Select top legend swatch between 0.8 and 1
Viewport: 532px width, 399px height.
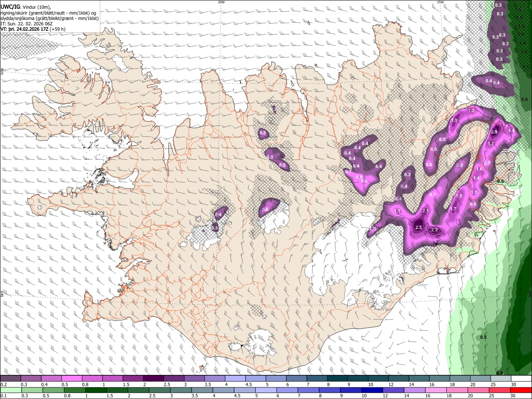point(92,379)
